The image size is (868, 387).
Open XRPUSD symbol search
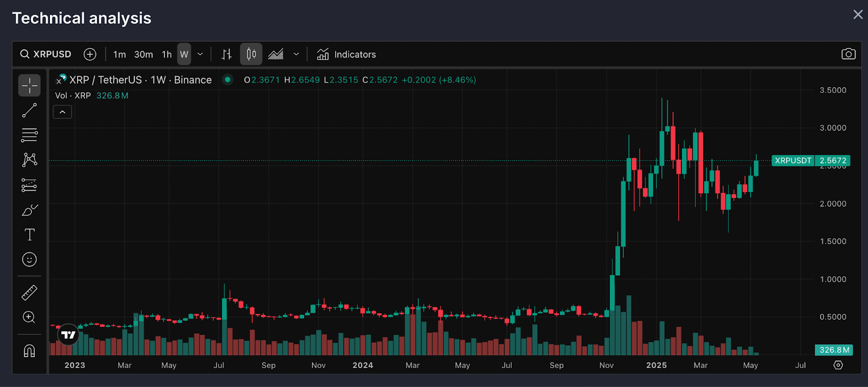[46, 54]
